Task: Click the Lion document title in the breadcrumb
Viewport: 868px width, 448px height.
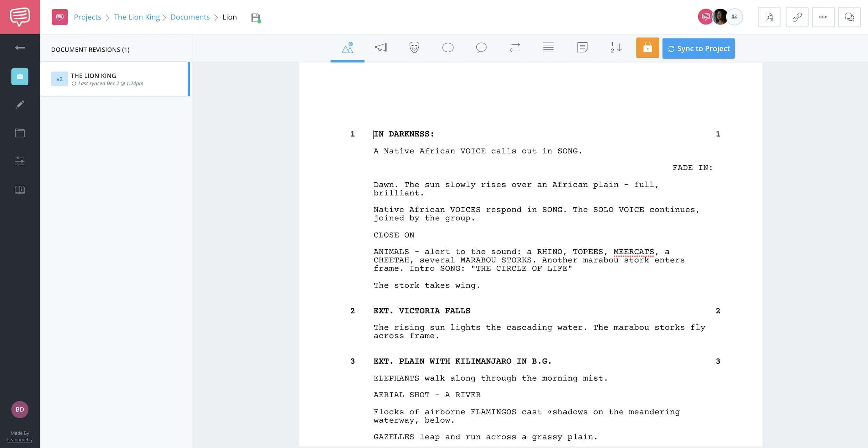Action: click(229, 17)
